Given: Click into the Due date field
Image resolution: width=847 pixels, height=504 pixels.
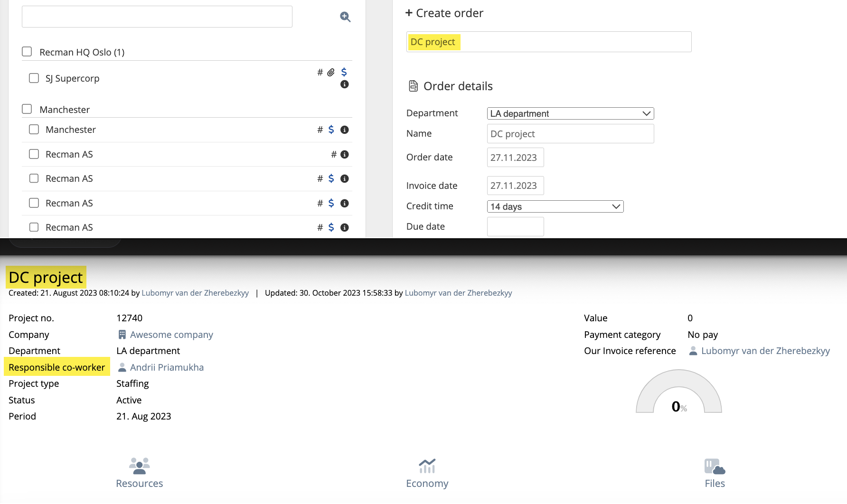Looking at the screenshot, I should [x=515, y=227].
